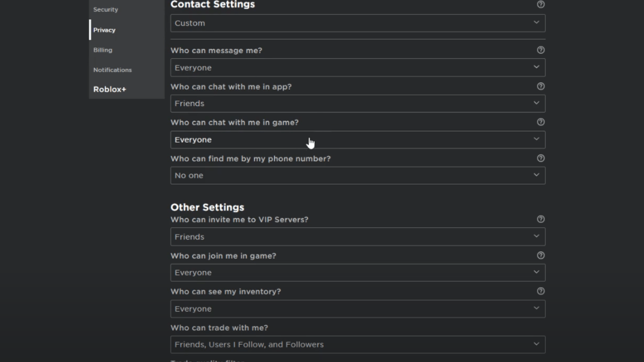Screen dimensions: 644x362
Task: Select the Security sidebar entry
Action: tap(106, 9)
